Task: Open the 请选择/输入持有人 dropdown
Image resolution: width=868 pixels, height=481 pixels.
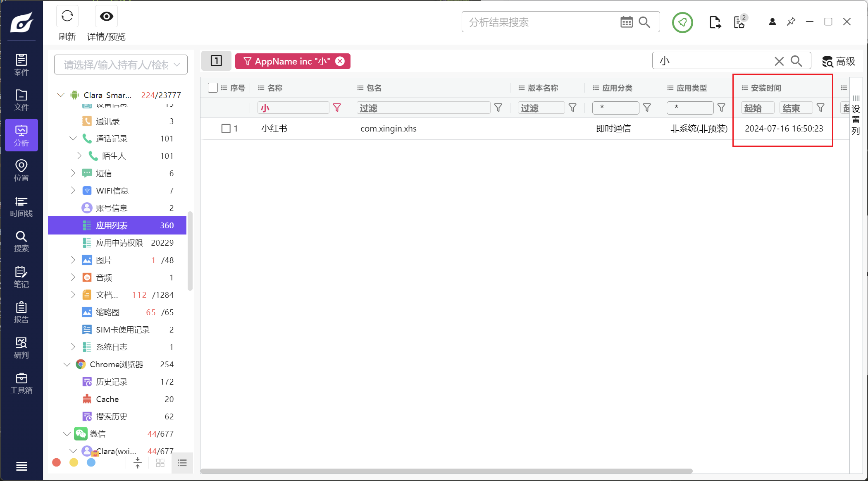Action: click(121, 65)
